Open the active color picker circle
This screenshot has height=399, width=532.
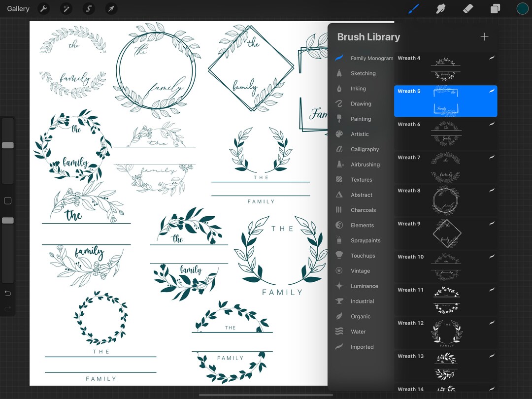point(522,8)
